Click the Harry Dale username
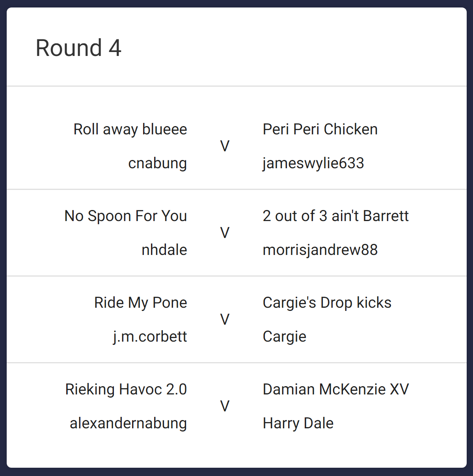 point(298,424)
